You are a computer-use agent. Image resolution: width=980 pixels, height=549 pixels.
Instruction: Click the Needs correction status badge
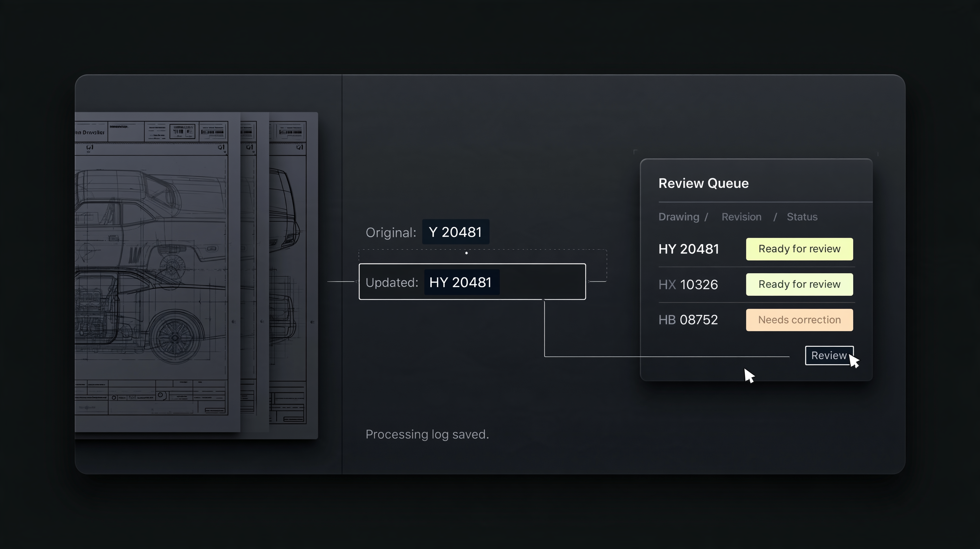click(x=799, y=320)
